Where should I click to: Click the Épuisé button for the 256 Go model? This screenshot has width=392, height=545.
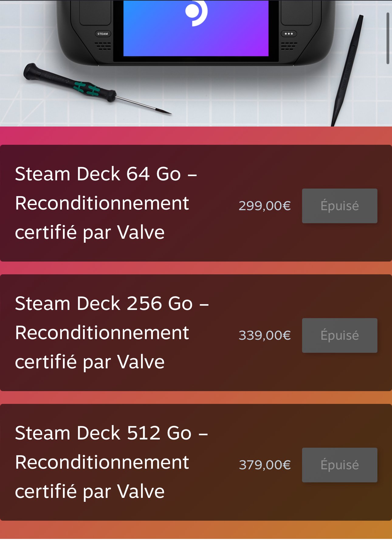point(339,335)
